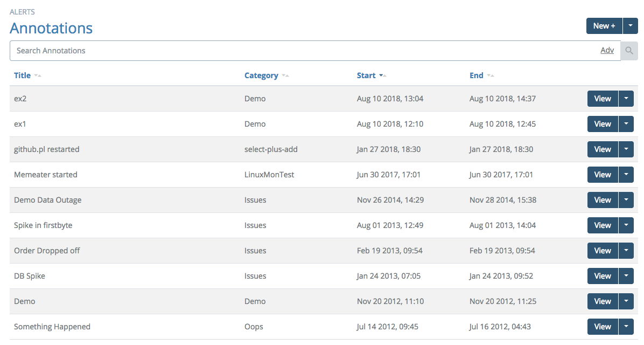Click End column sort arrows icon
644x345 pixels.
pyautogui.click(x=491, y=75)
